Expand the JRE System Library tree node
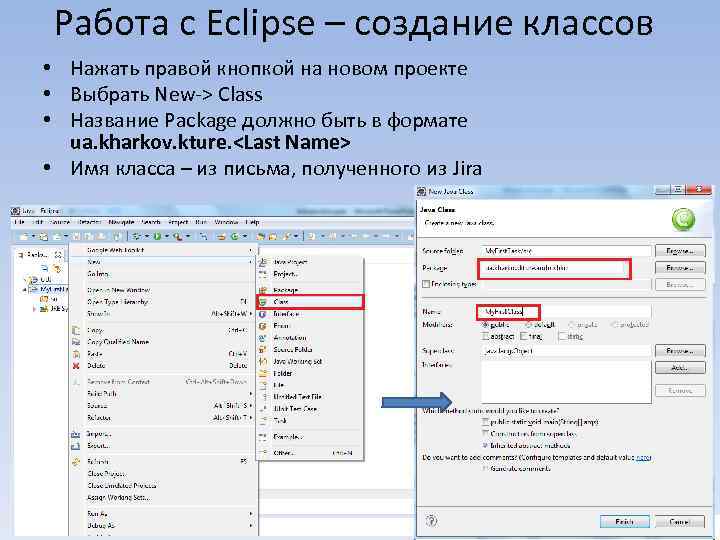The height and width of the screenshot is (540, 720). (x=34, y=309)
